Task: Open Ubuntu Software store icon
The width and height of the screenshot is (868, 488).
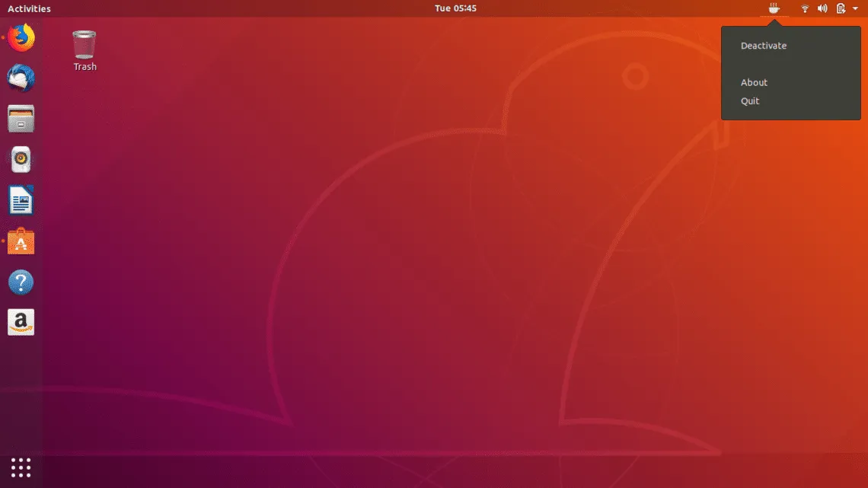Action: coord(21,242)
